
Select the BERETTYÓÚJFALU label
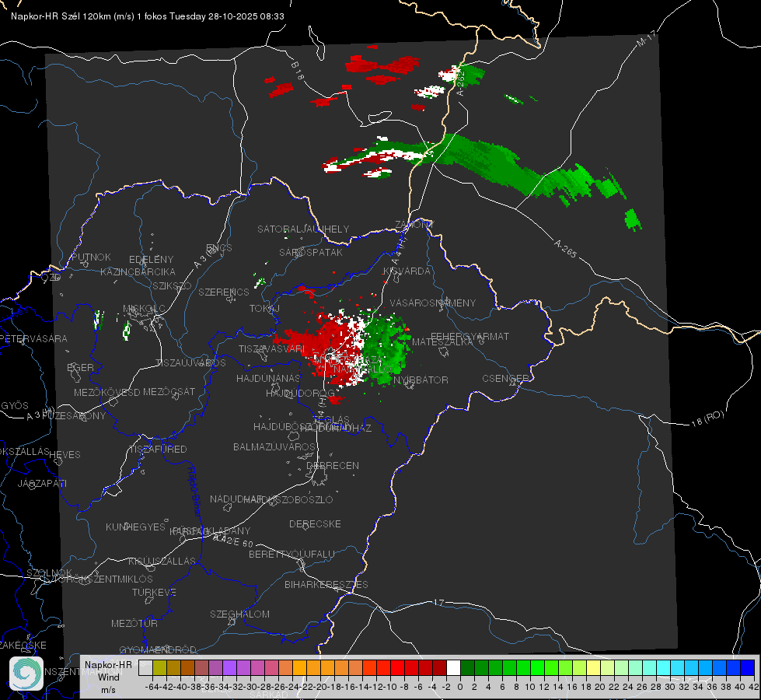pos(291,555)
